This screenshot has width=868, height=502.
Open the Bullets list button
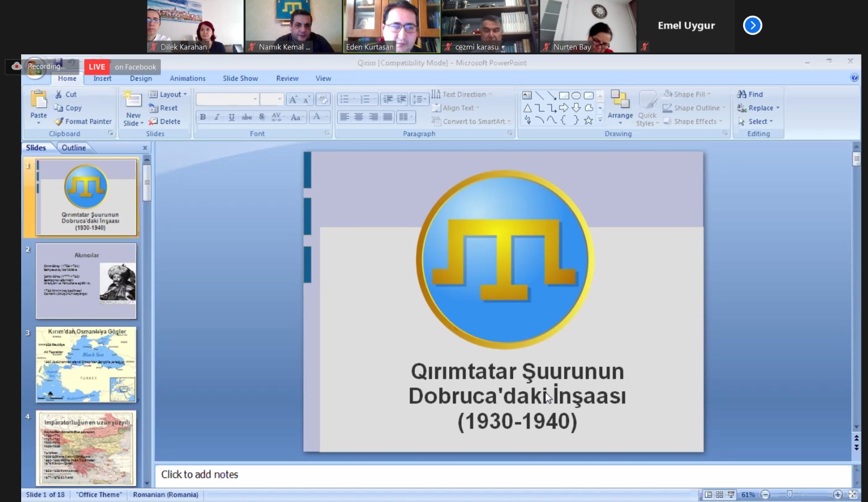(347, 99)
